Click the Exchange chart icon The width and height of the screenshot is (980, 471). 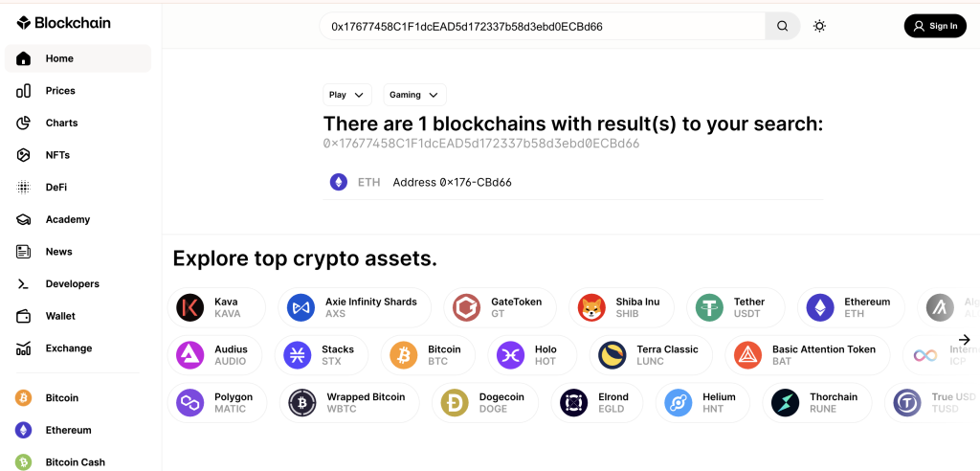coord(24,348)
